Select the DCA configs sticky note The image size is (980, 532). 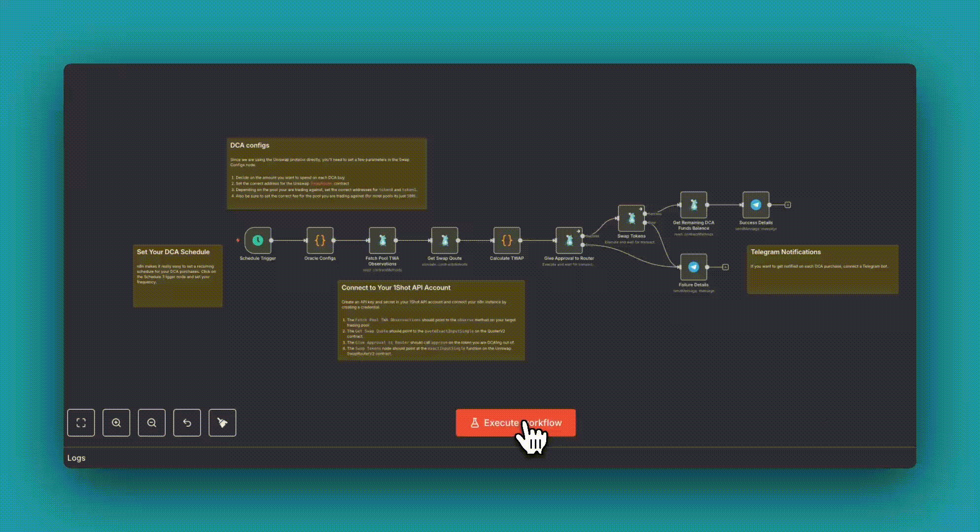[326, 173]
